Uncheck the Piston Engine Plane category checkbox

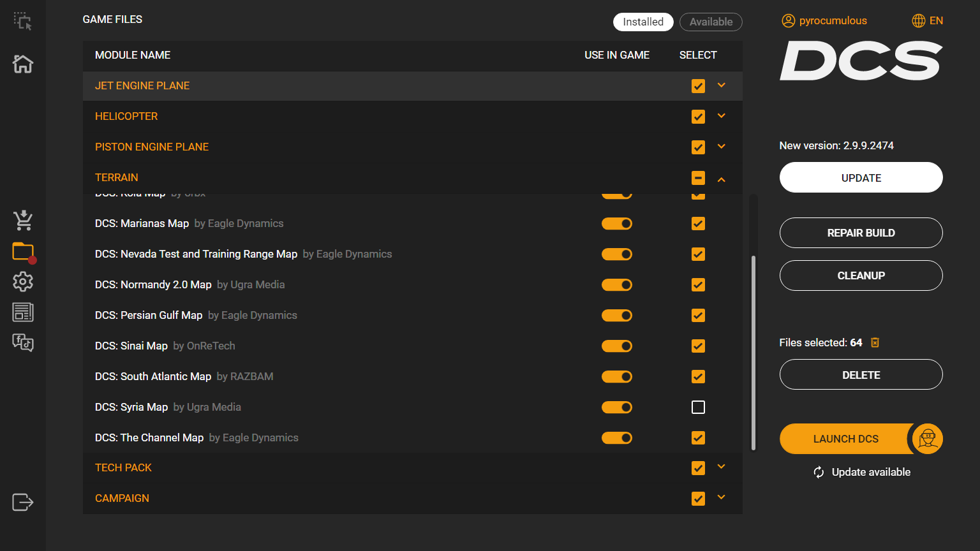[699, 147]
